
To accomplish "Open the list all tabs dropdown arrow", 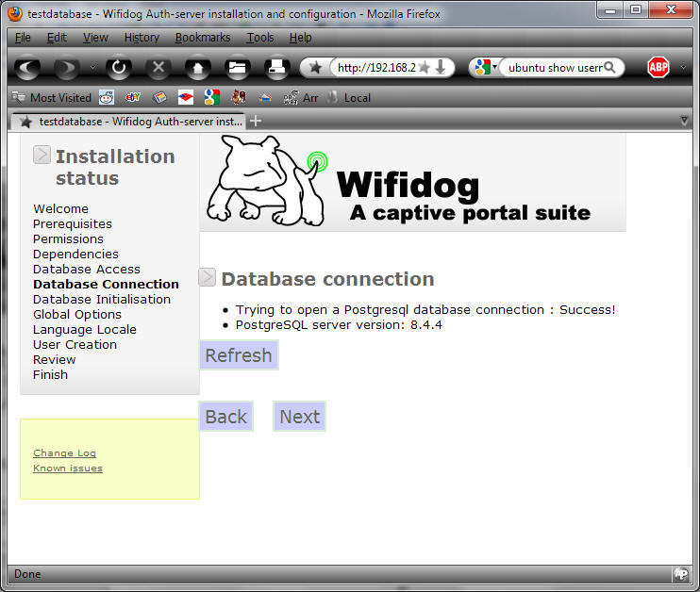I will coord(684,121).
